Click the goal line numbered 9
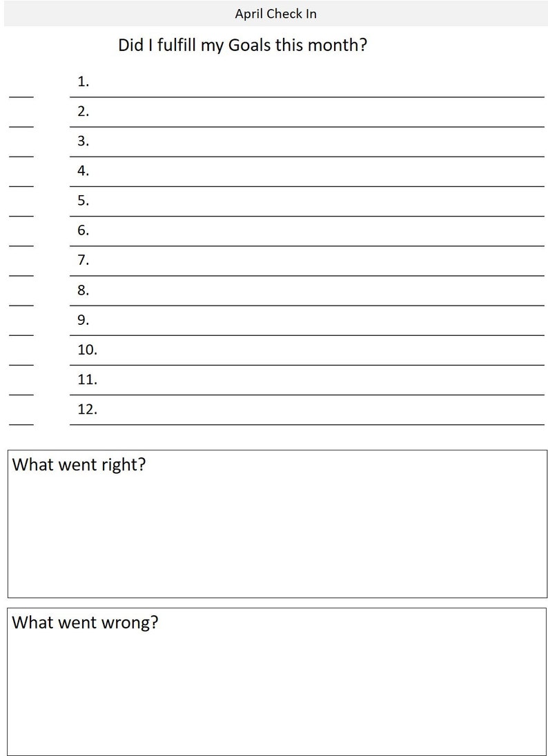Screen dimensions: 548x756 (x=307, y=321)
